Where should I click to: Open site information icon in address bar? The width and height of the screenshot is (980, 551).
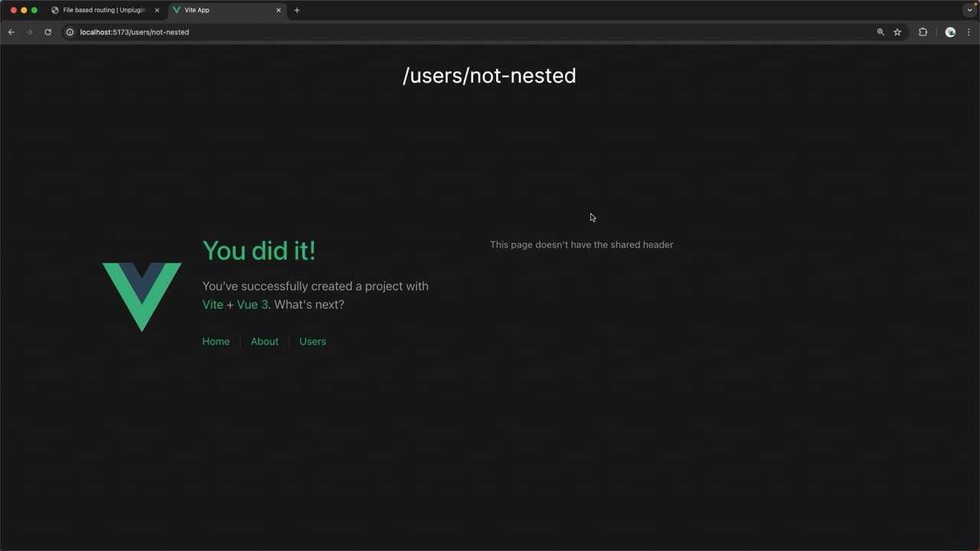pyautogui.click(x=70, y=32)
